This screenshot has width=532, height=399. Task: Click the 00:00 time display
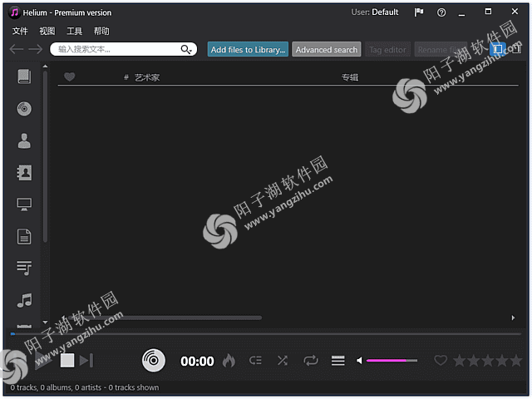(x=197, y=361)
